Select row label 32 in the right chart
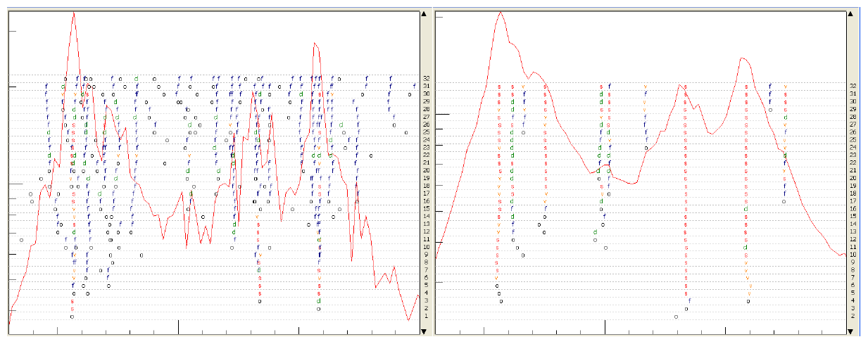 [x=853, y=86]
